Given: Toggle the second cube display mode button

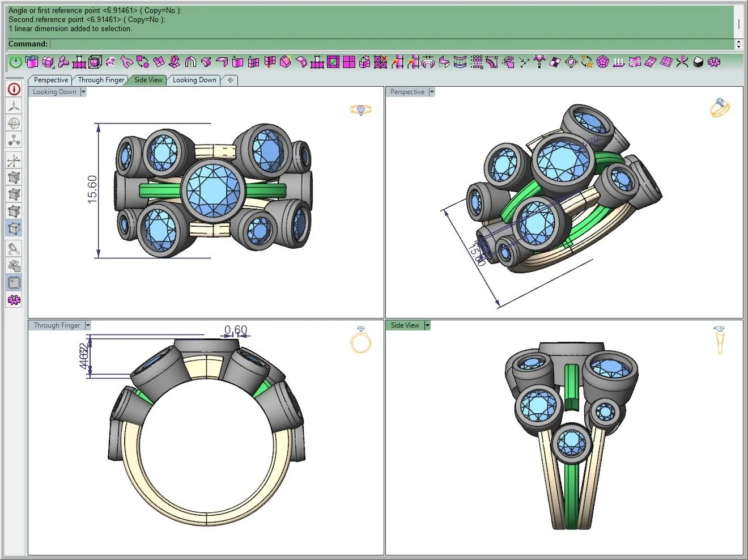Looking at the screenshot, I should (14, 194).
